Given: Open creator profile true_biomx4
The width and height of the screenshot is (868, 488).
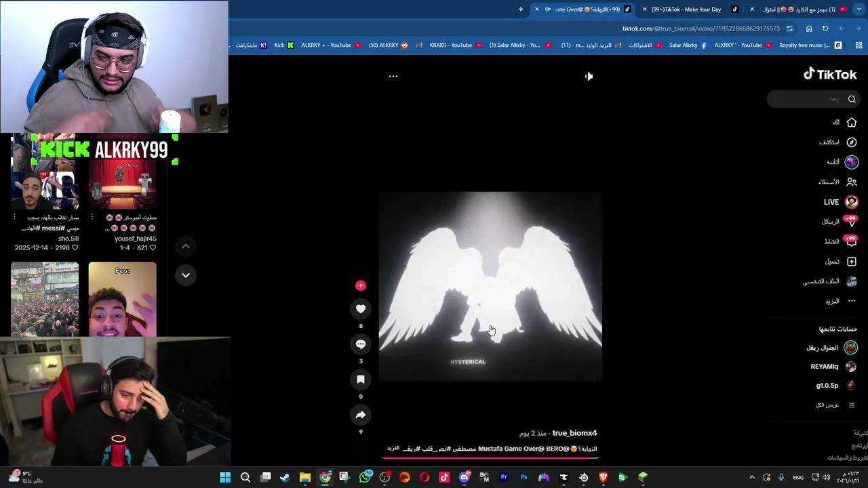Looking at the screenshot, I should pos(574,433).
